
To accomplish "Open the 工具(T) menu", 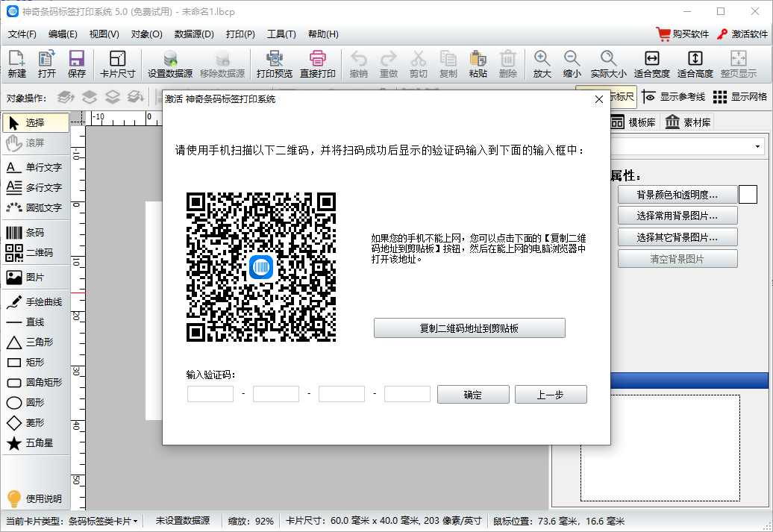I will point(281,34).
